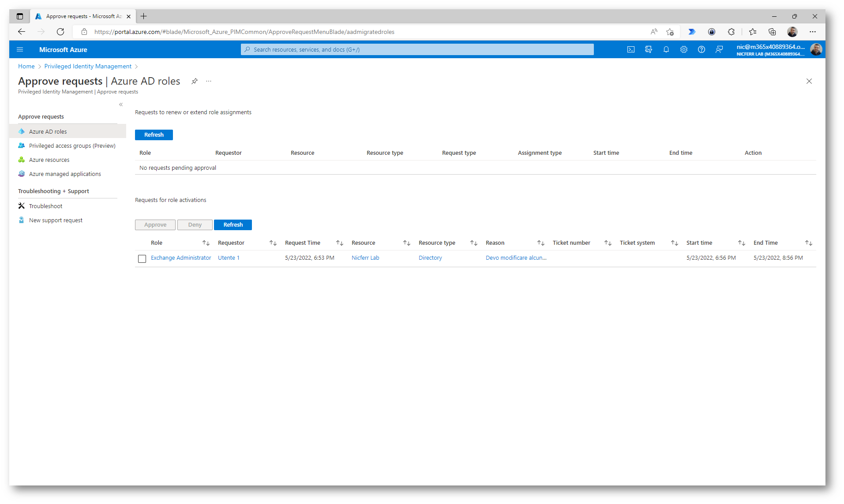Reload the page with refresh icon
Viewport: 844px width, 504px height.
pyautogui.click(x=60, y=32)
